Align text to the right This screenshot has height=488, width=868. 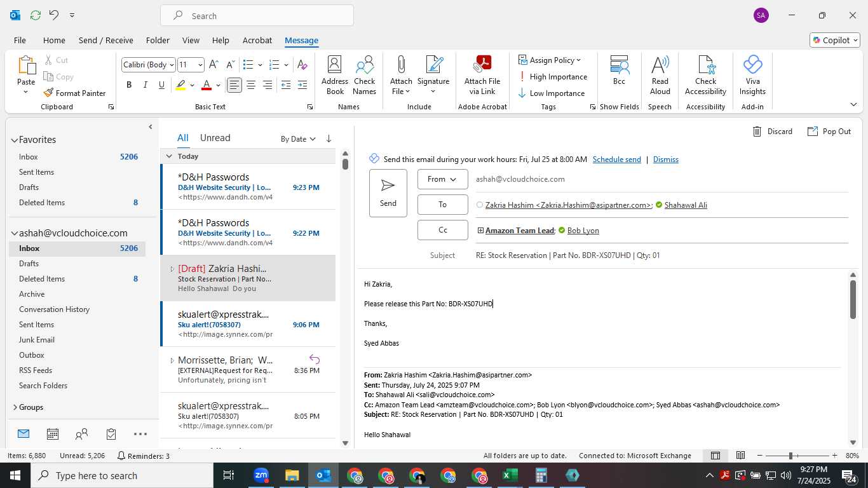(268, 85)
